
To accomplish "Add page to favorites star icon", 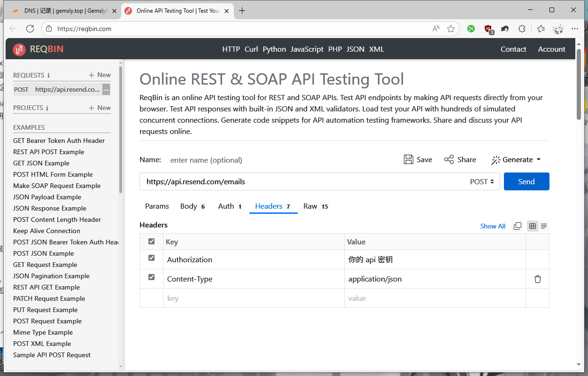I will (451, 29).
